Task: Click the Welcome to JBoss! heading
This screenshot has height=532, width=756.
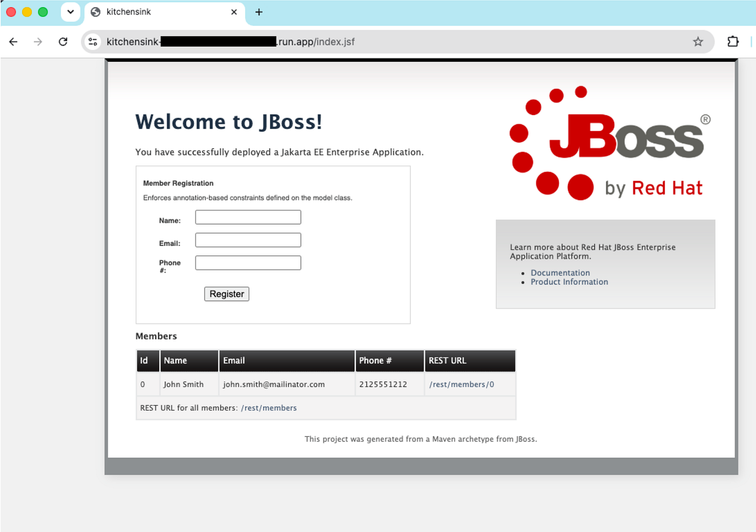Action: tap(228, 122)
